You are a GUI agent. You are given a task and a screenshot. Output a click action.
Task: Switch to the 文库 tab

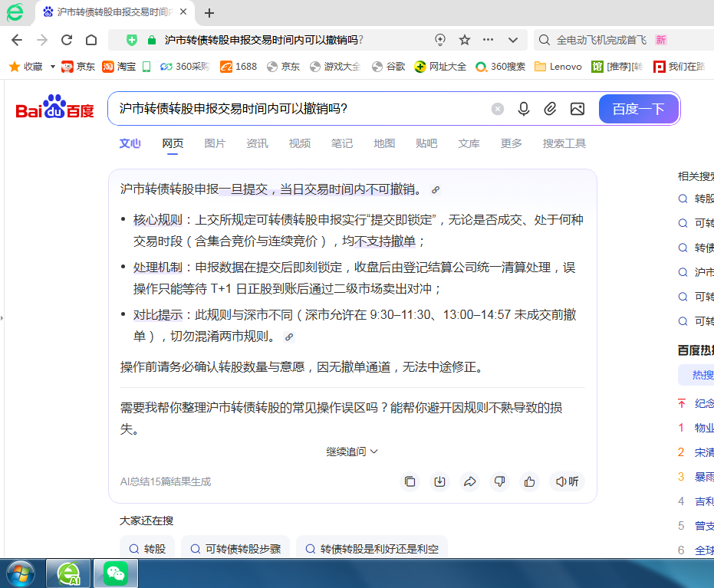tap(469, 143)
